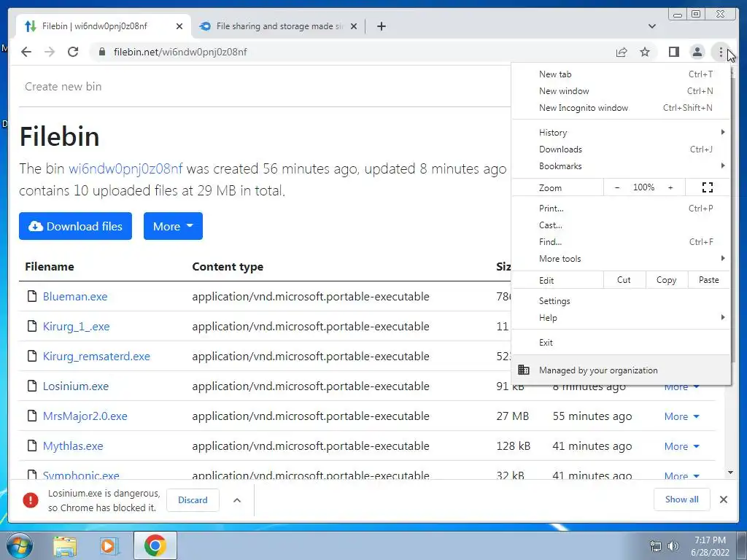
Task: Click Copy in the Edit row
Action: tap(667, 280)
